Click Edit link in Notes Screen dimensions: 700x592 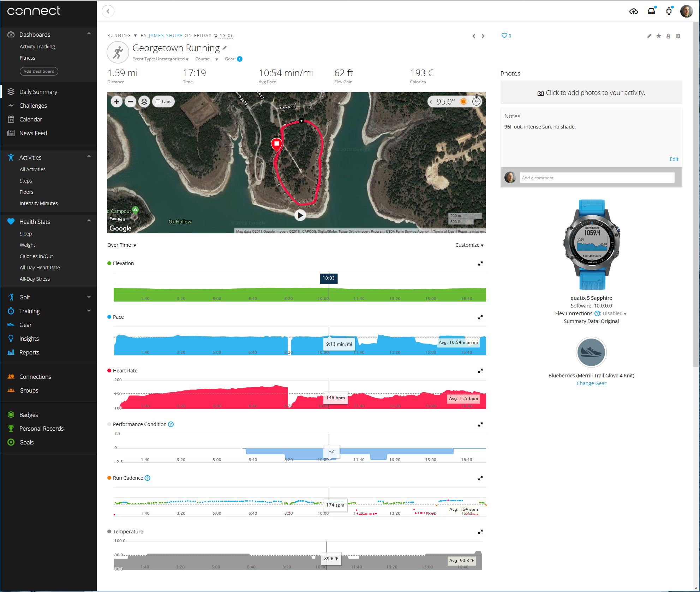pos(674,159)
